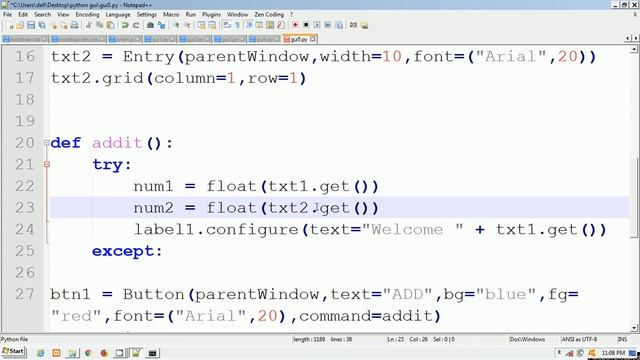Open the File menu
640x360 pixels.
[x=7, y=14]
